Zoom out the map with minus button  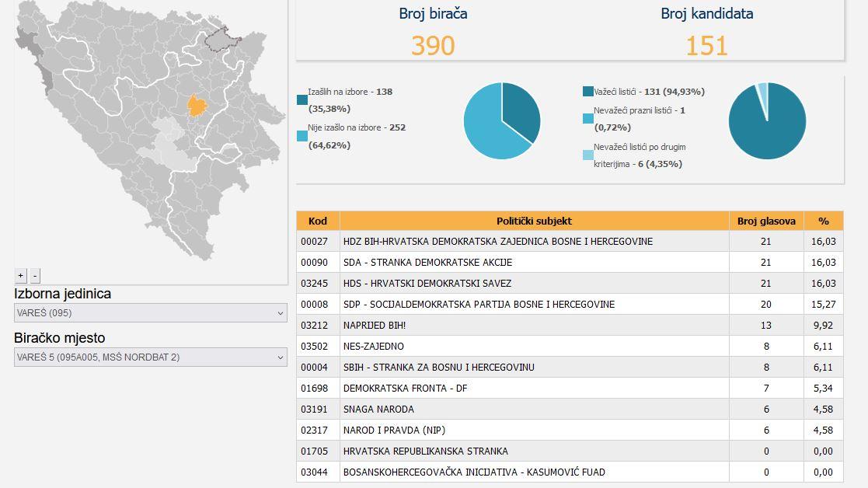pyautogui.click(x=35, y=276)
